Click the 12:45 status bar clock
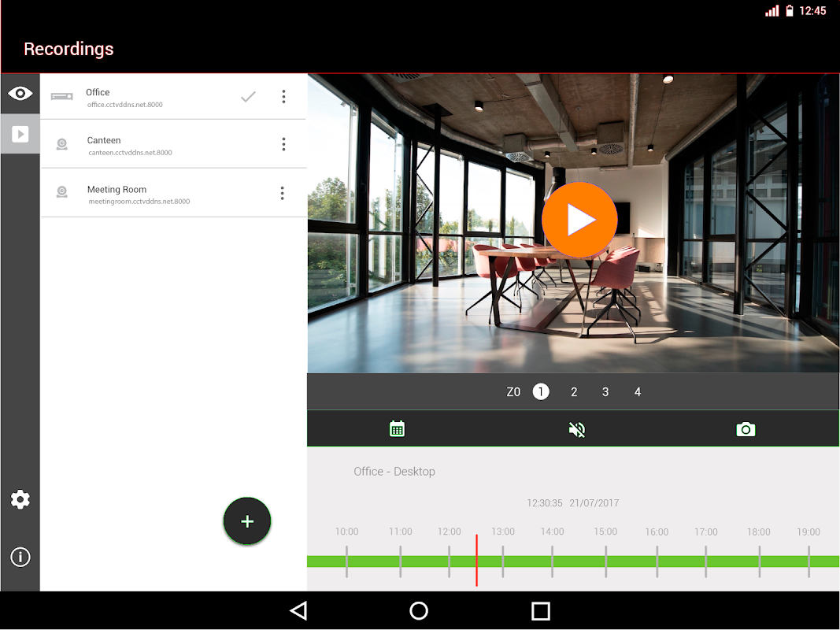Image resolution: width=840 pixels, height=630 pixels. pos(812,11)
